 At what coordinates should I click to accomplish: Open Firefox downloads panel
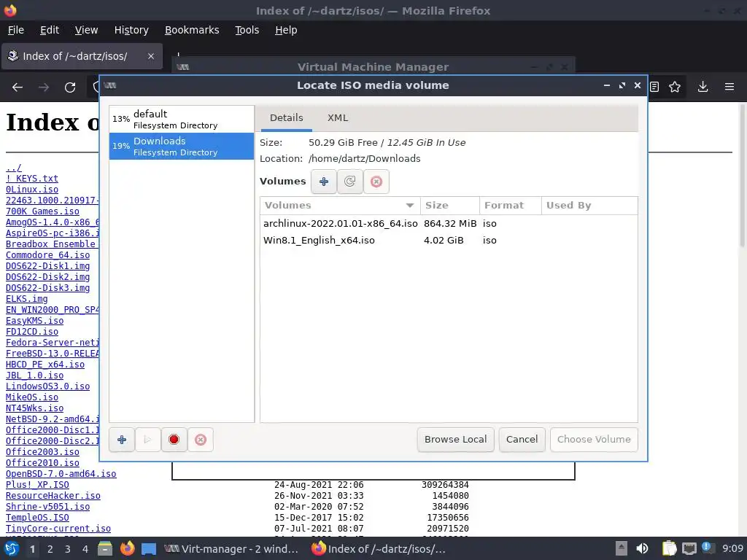coord(703,87)
